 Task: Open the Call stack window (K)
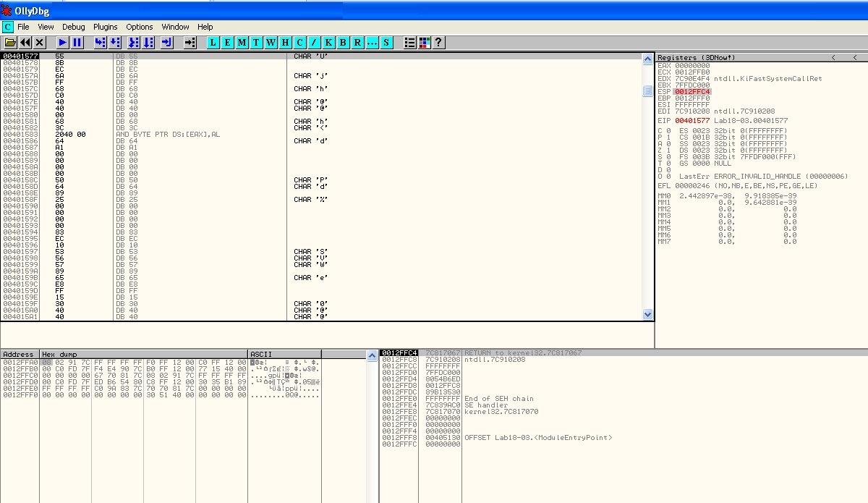tap(328, 43)
